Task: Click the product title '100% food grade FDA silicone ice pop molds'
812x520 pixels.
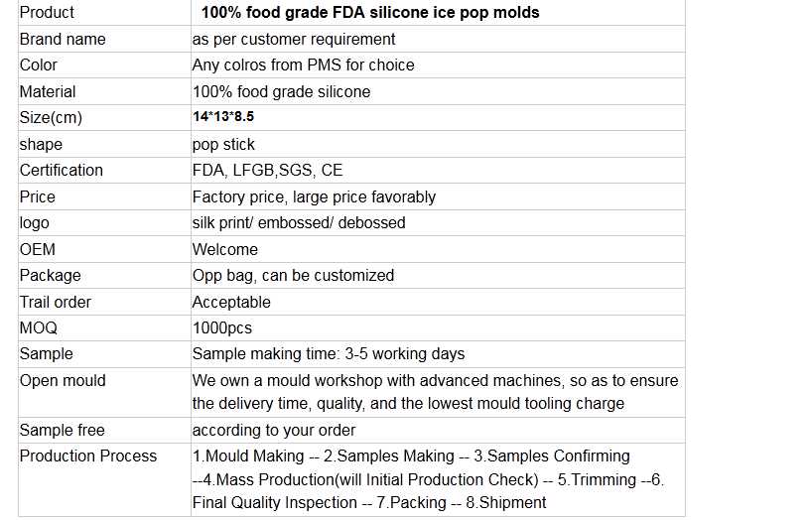Action: 370,13
